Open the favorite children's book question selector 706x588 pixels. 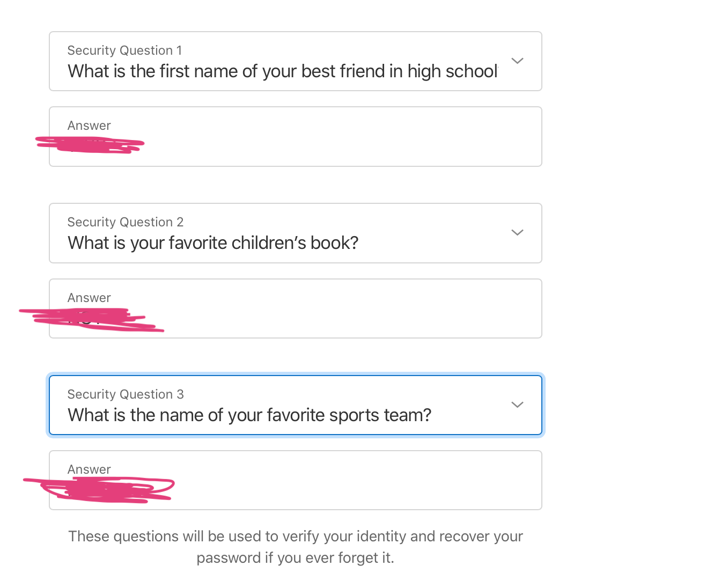(296, 233)
